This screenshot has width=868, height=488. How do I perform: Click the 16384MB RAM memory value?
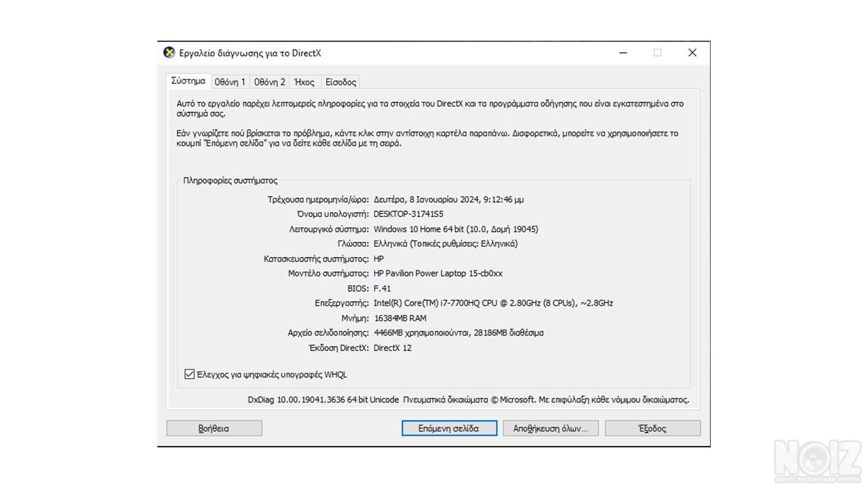click(x=400, y=318)
